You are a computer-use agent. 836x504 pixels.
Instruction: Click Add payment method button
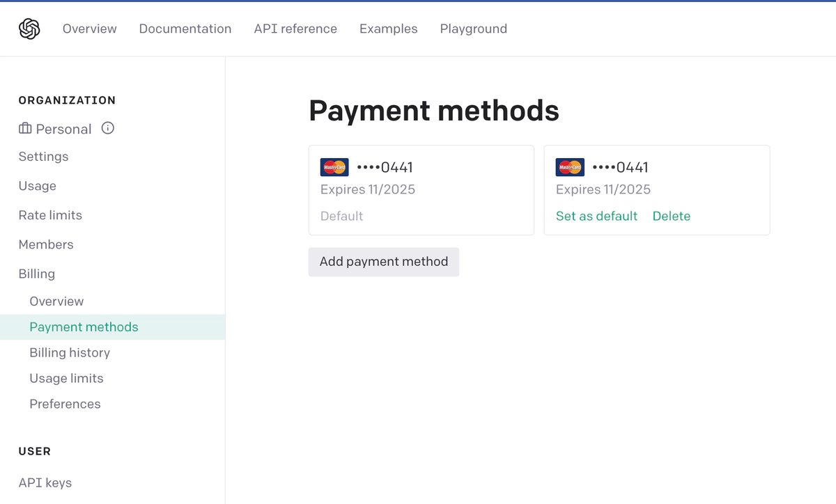(384, 262)
